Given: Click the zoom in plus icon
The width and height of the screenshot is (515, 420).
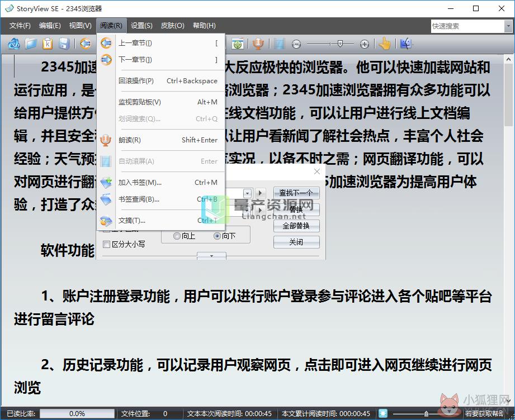Looking at the screenshot, I should [364, 44].
